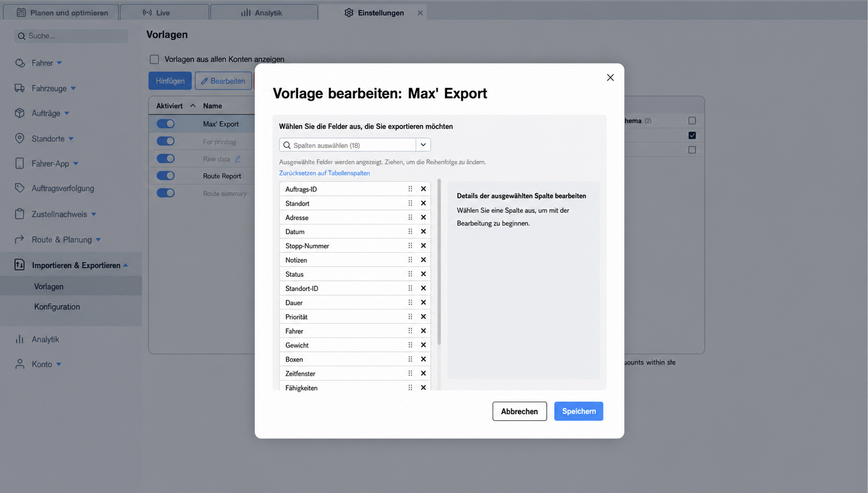
Task: Click the Hinfügen button
Action: coord(170,81)
